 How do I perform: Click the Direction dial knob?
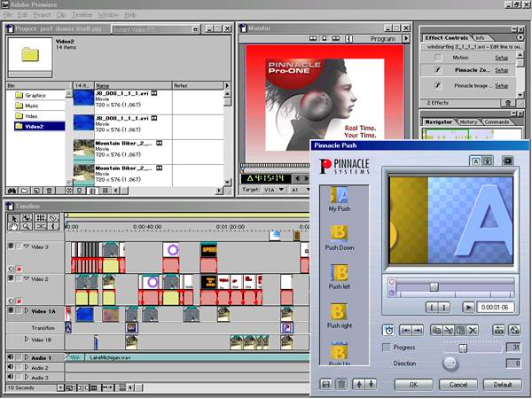(x=450, y=364)
